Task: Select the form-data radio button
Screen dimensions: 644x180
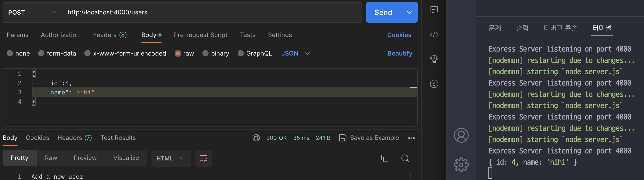Action: point(41,53)
